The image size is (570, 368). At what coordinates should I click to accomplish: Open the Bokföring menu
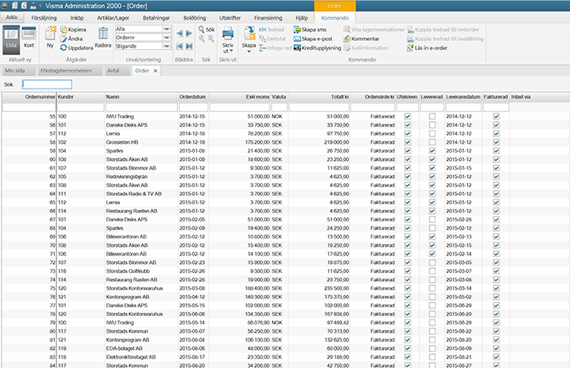click(194, 18)
